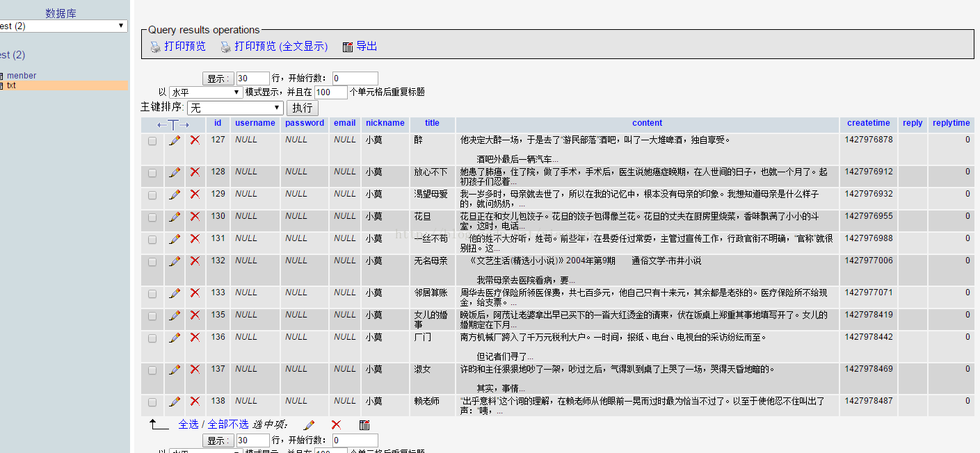
Task: Click the createtime value 1427978487
Action: (x=869, y=401)
